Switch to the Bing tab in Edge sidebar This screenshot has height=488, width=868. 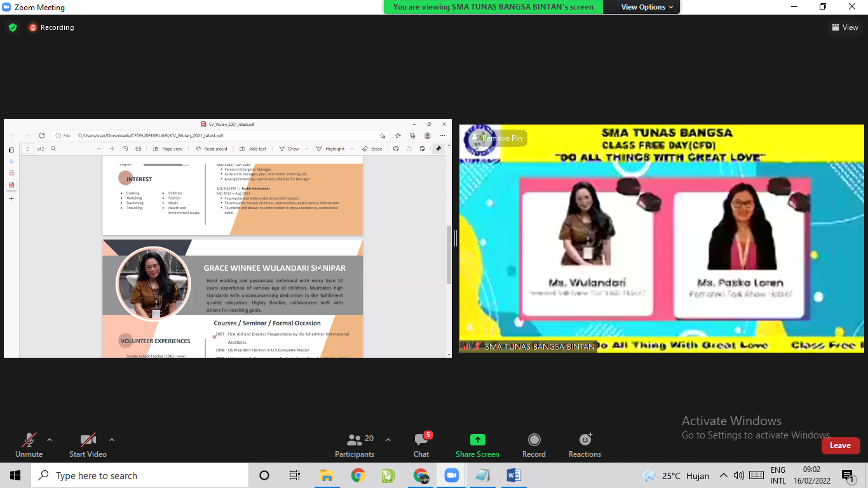pyautogui.click(x=11, y=161)
